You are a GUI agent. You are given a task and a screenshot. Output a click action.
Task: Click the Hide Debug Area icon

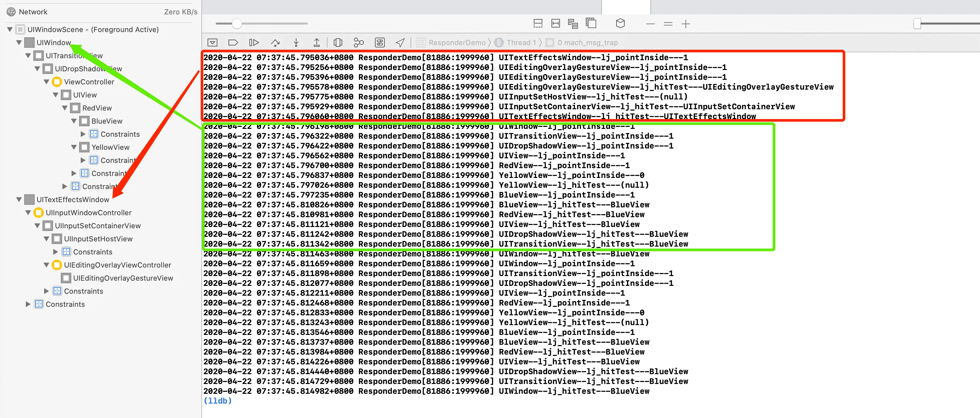212,43
